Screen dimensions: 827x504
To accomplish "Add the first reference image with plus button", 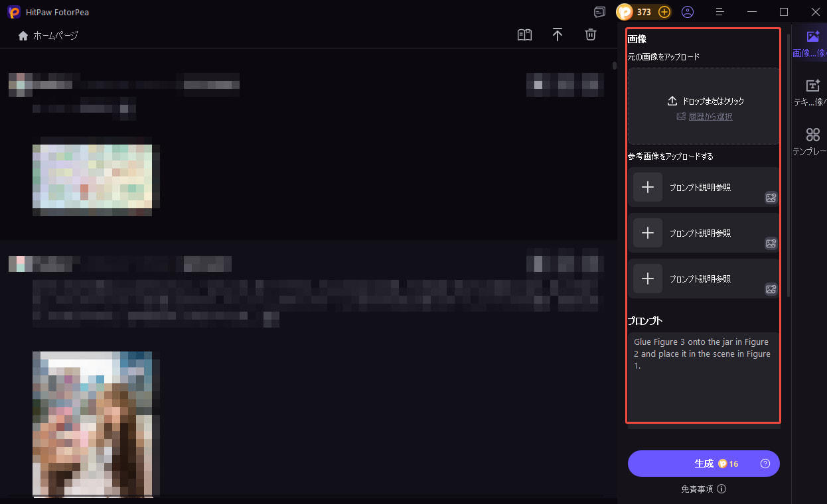I will coord(648,187).
